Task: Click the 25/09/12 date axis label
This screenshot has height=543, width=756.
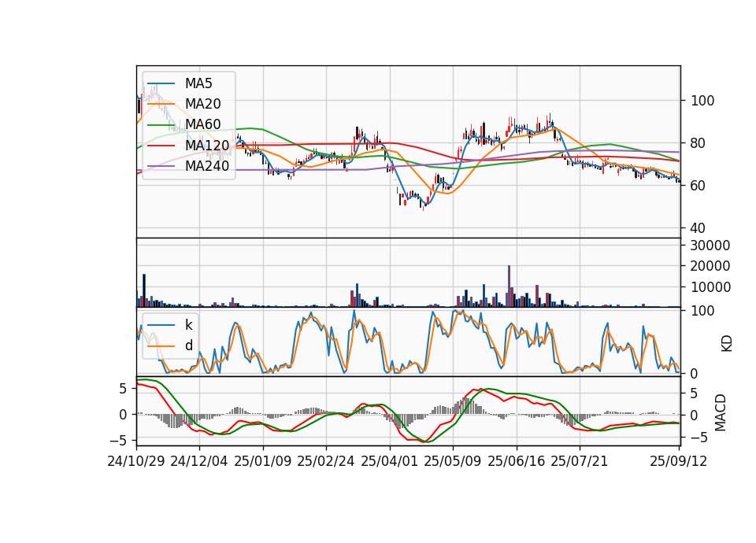Action: (679, 461)
